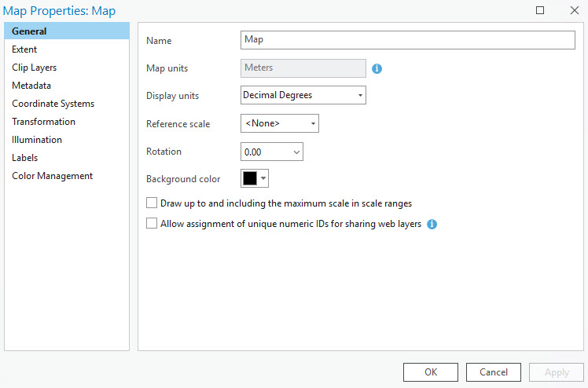Screen dimensions: 588x388
Task: Close the Map Properties dialog
Action: click(x=574, y=10)
